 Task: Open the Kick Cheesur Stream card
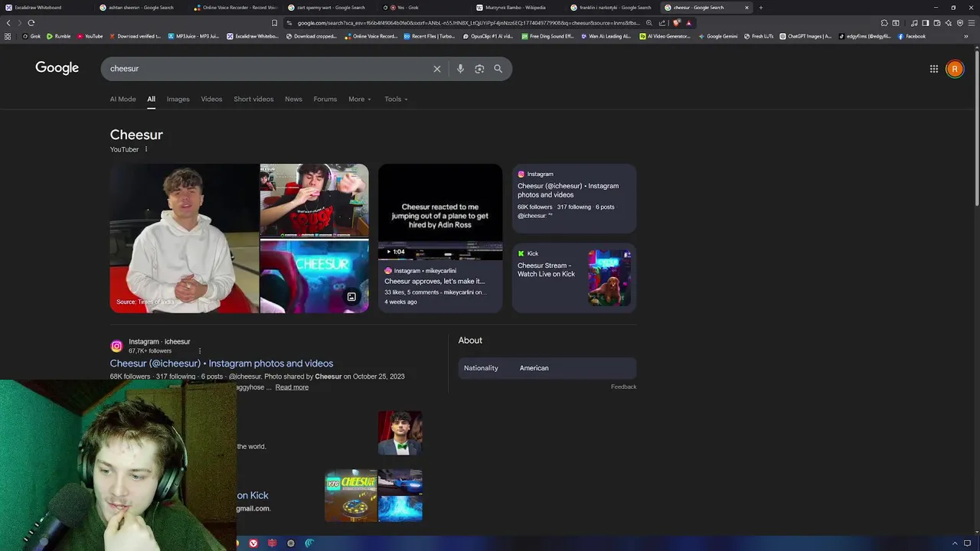(573, 278)
